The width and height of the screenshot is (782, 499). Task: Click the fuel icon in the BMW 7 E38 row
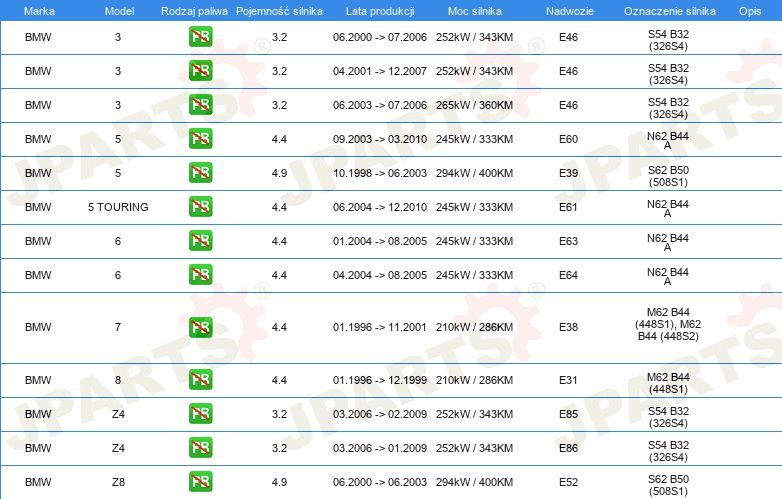pyautogui.click(x=200, y=328)
